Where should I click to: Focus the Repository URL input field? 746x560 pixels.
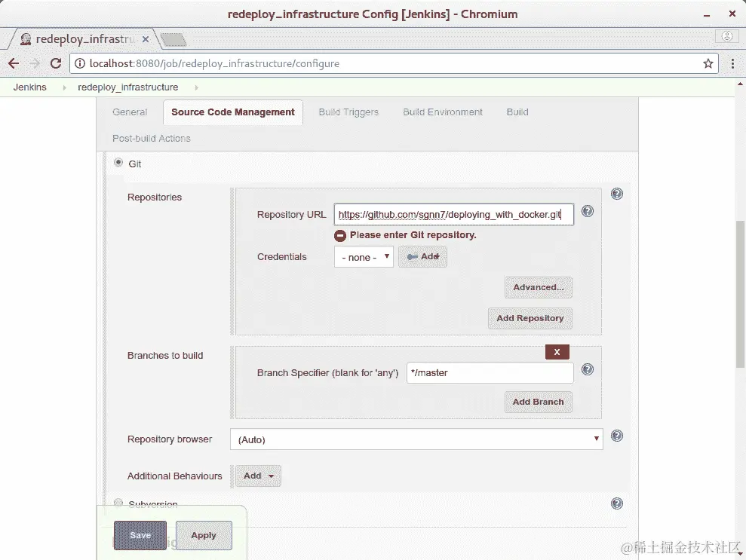[x=454, y=214]
